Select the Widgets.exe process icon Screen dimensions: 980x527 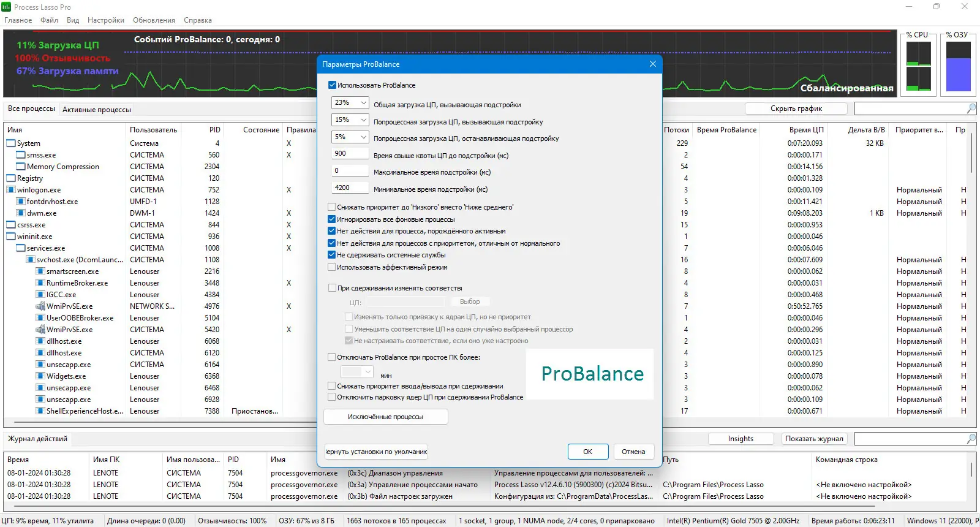(40, 376)
